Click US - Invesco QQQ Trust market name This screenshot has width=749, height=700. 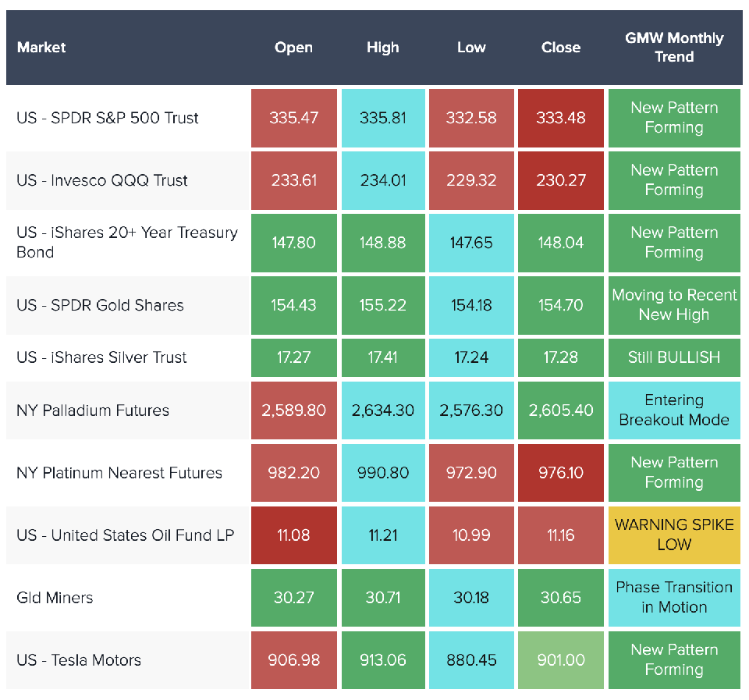click(102, 180)
